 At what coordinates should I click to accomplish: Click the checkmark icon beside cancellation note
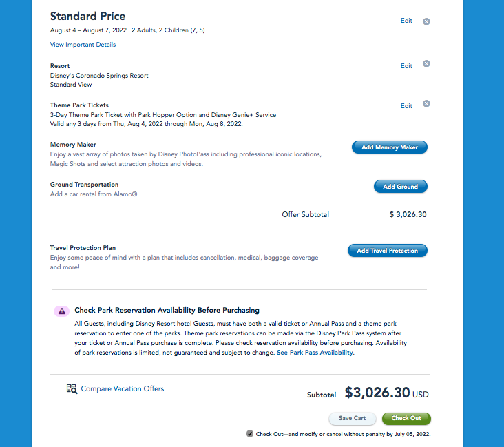click(x=249, y=434)
